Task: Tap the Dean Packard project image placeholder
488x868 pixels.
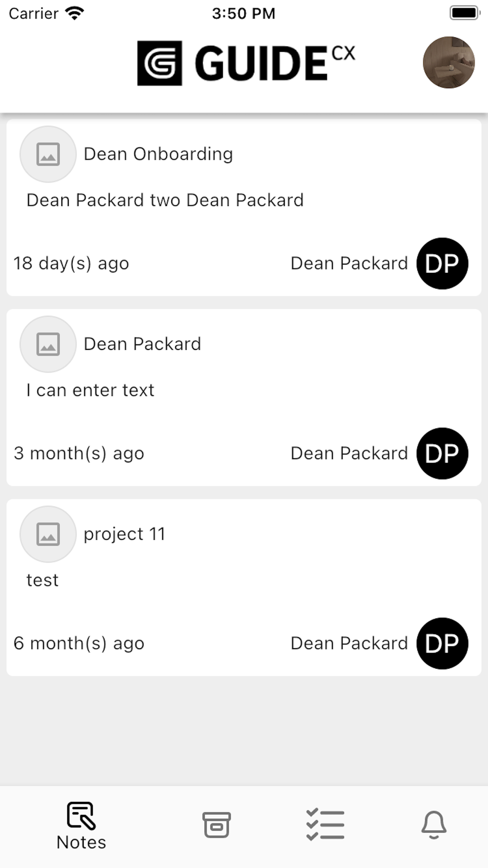Action: [48, 344]
